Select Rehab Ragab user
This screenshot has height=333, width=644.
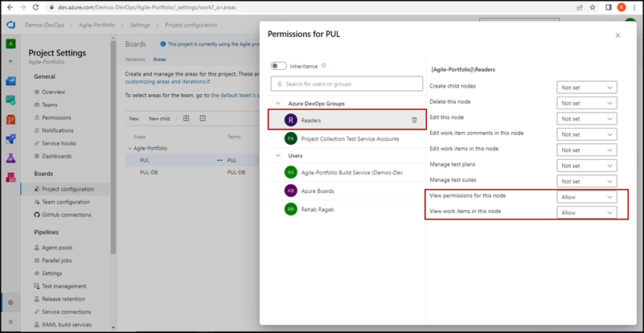pyautogui.click(x=347, y=209)
